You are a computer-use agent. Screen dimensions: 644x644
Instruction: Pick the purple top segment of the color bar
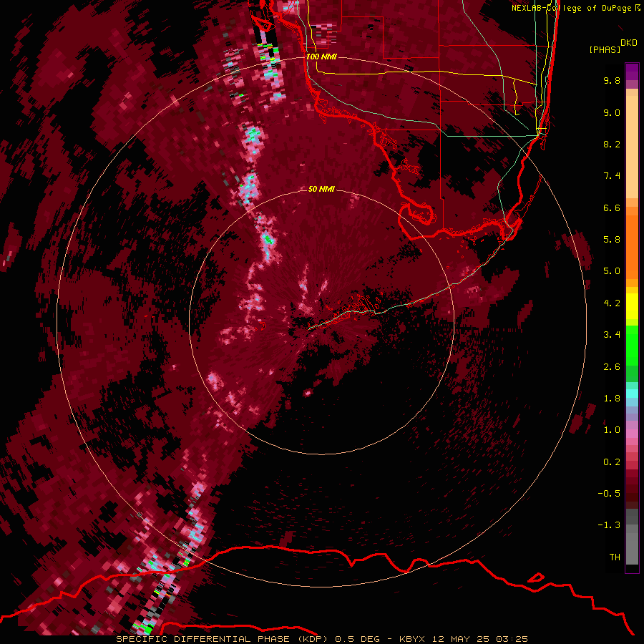(x=632, y=72)
